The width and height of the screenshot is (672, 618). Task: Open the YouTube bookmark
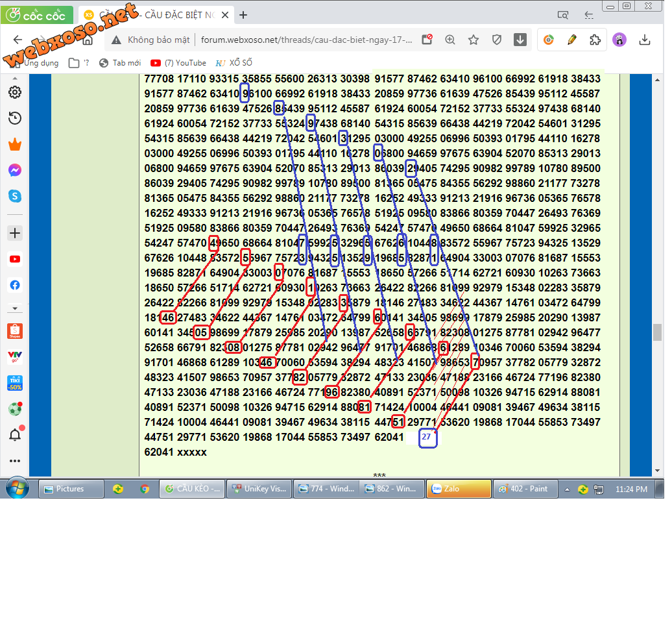178,63
